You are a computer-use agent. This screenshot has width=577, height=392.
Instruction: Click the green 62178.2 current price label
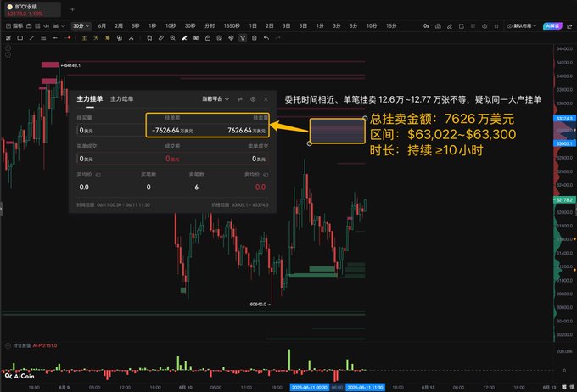[564, 200]
